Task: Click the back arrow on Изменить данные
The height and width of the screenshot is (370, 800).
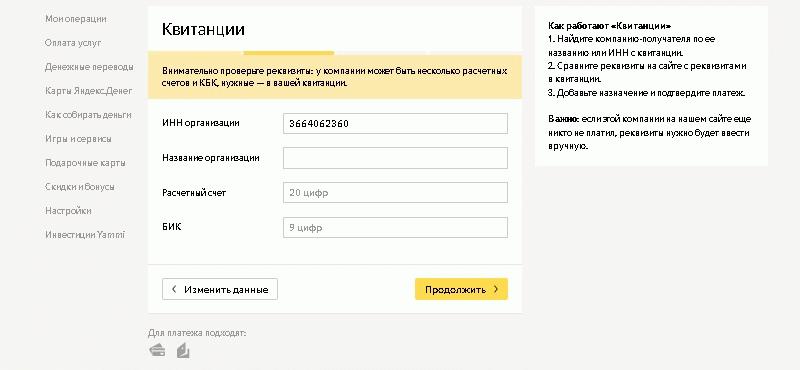Action: (x=174, y=289)
